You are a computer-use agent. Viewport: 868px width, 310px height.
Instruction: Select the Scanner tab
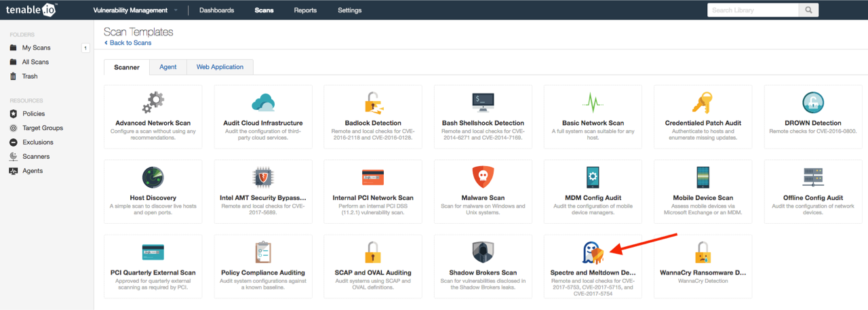[x=127, y=67]
